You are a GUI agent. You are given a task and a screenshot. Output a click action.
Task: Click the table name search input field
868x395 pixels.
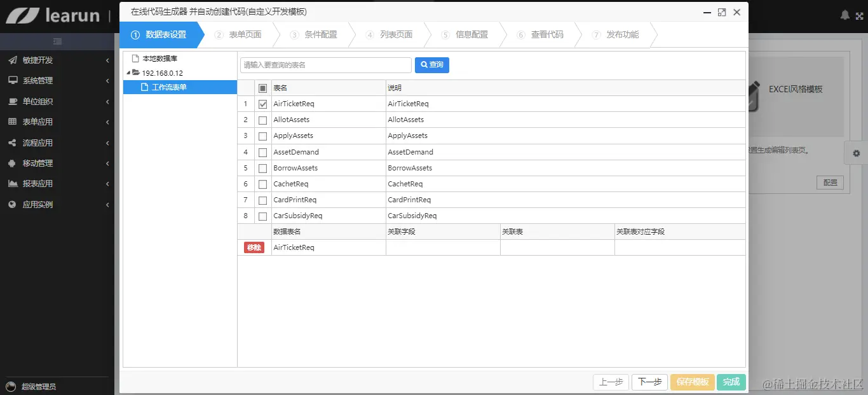point(325,65)
